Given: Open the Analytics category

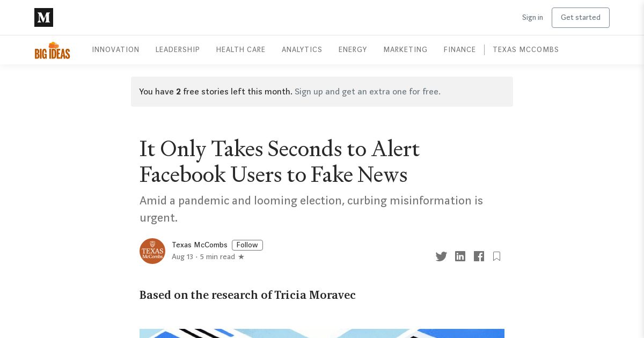Looking at the screenshot, I should pos(302,49).
